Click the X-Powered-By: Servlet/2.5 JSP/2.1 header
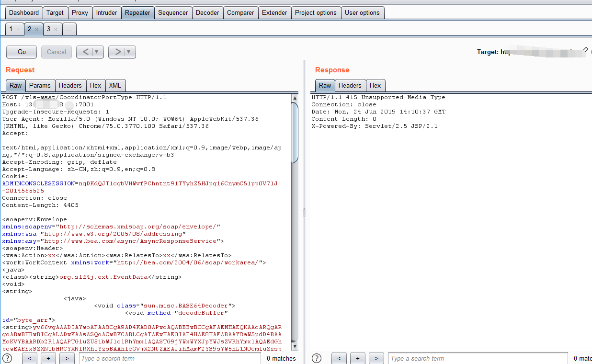 pos(375,126)
